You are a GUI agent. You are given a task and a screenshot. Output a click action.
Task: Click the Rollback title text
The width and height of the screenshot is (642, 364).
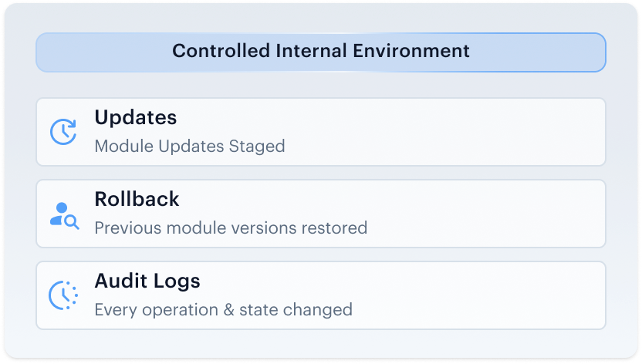137,199
